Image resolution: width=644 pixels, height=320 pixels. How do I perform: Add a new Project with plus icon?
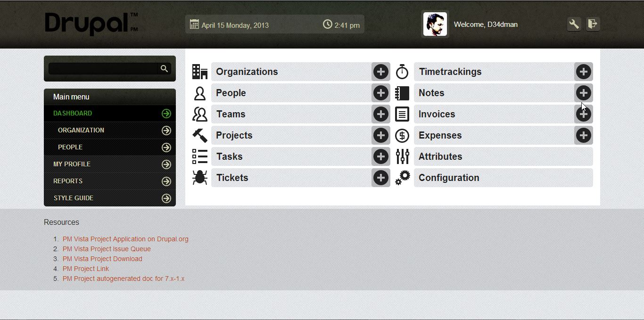(381, 135)
